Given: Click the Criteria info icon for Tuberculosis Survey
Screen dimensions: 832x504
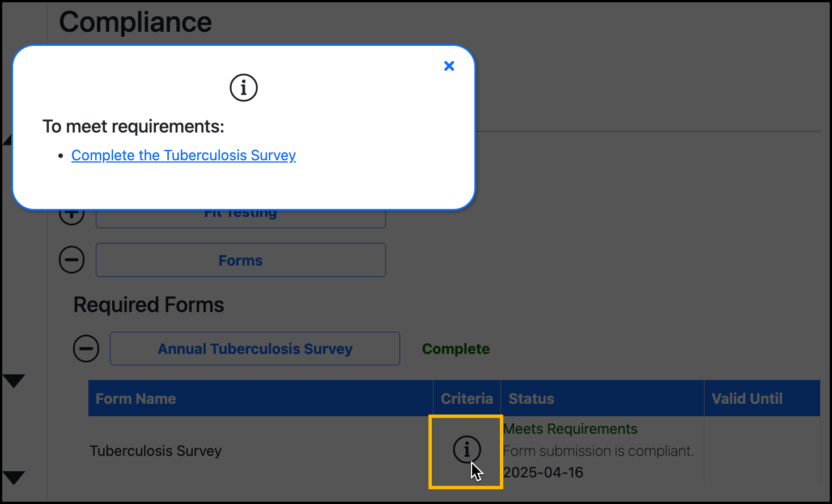Looking at the screenshot, I should pyautogui.click(x=466, y=450).
